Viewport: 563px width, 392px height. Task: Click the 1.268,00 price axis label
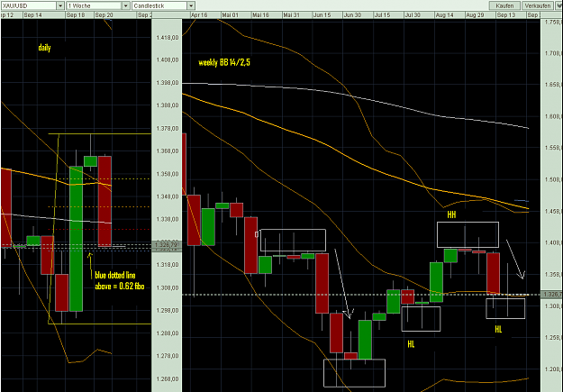pyautogui.click(x=168, y=379)
